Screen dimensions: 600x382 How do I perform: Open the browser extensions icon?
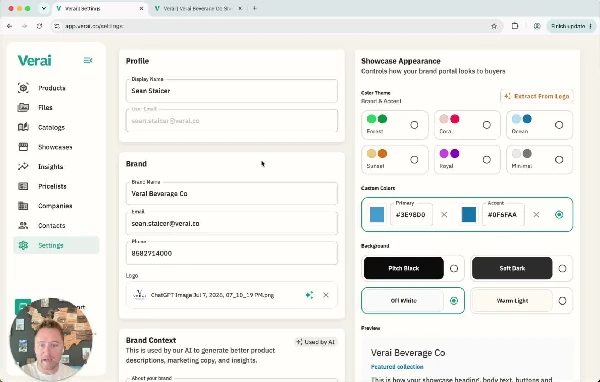click(x=515, y=26)
